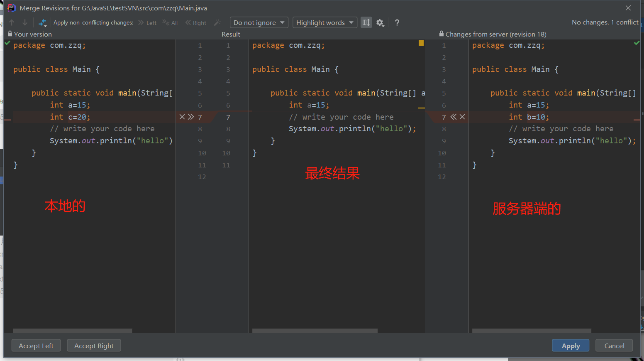The image size is (644, 361).
Task: Click 'public class Main {' in right pane
Action: point(515,69)
